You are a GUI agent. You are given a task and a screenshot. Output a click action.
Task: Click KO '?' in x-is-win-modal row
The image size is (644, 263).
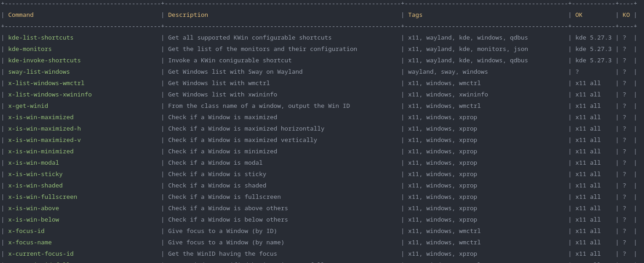click(624, 163)
